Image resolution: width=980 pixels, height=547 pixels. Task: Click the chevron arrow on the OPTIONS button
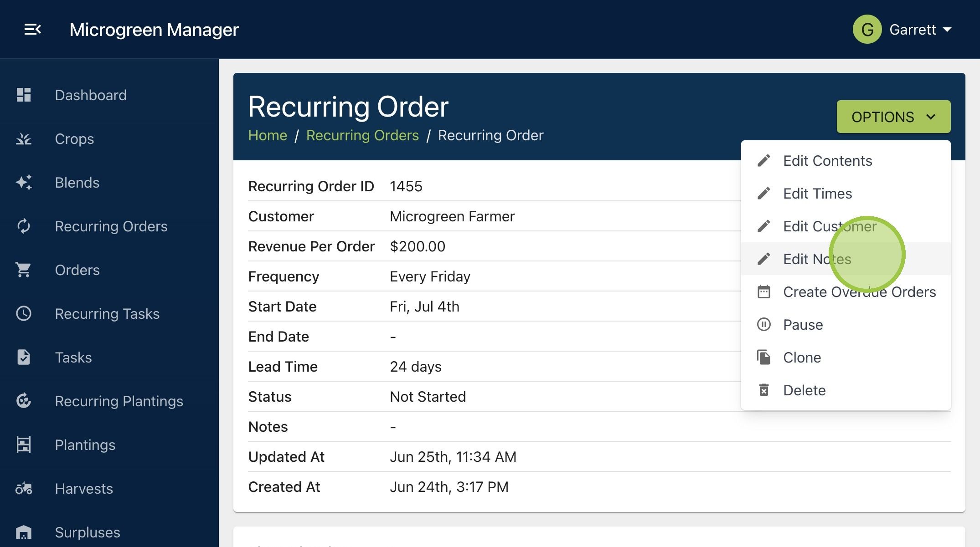(931, 117)
